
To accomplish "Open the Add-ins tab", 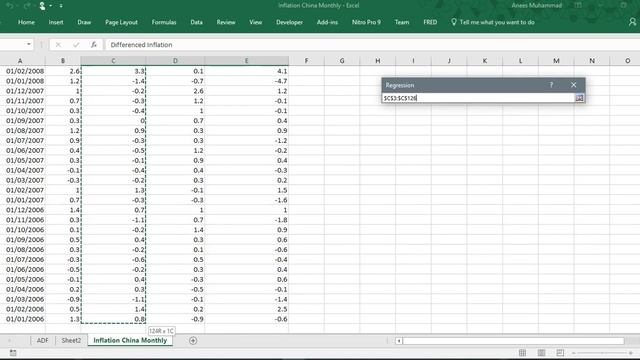I will (327, 22).
